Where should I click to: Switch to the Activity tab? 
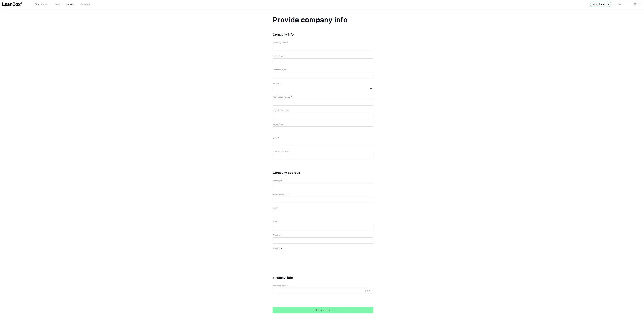70,4
